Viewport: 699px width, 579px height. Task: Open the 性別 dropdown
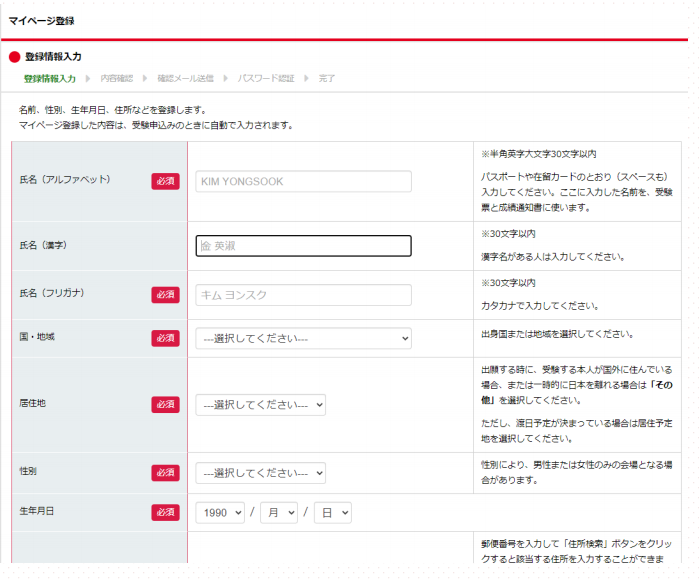pos(260,473)
